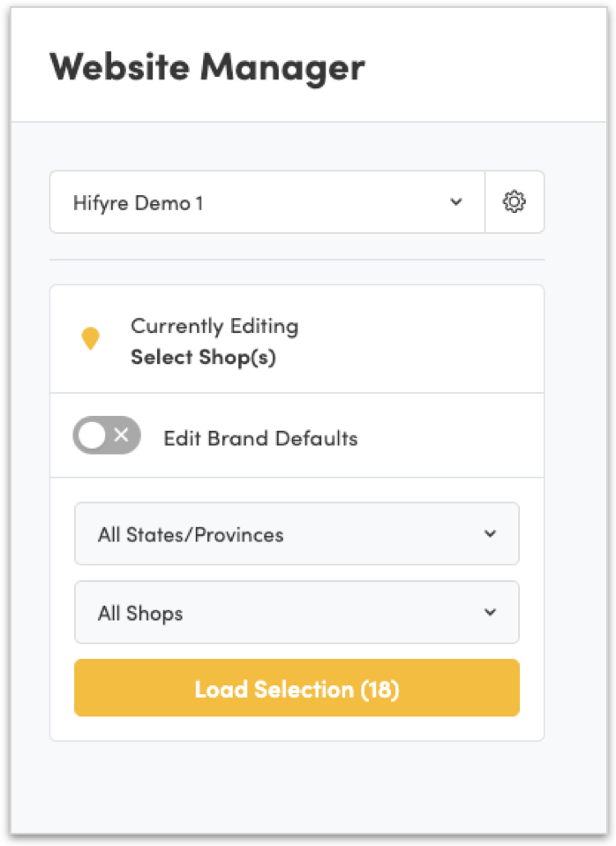
Task: Click the down arrow on All States/Provinces
Action: (491, 534)
